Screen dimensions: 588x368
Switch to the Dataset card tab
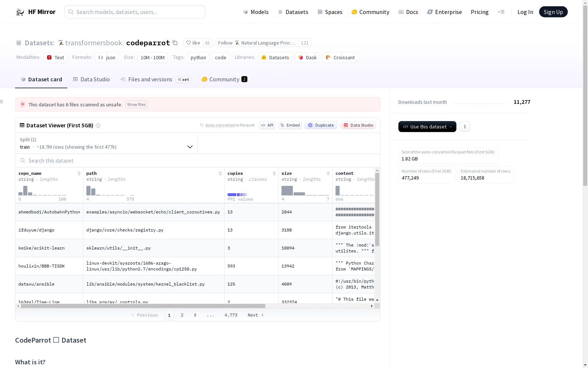pyautogui.click(x=41, y=79)
